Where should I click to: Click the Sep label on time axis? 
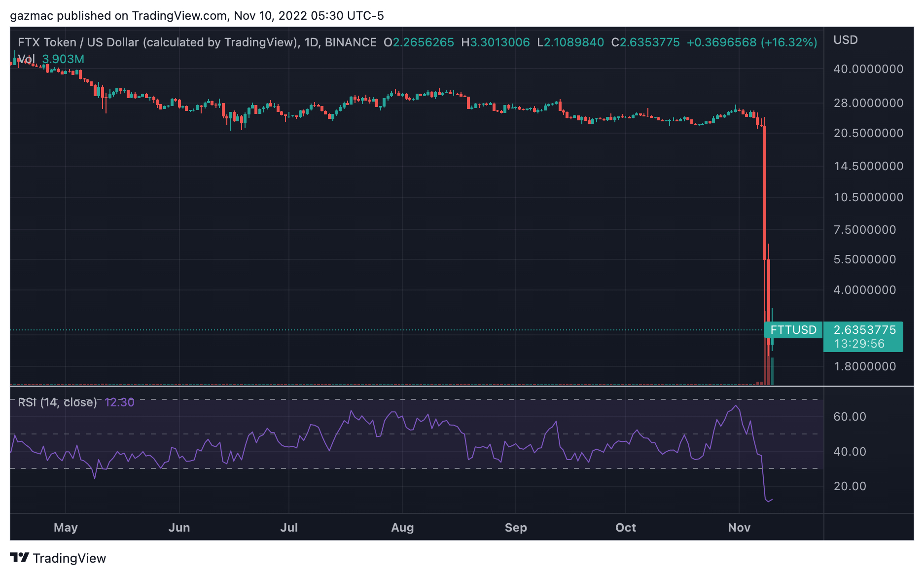pos(516,528)
